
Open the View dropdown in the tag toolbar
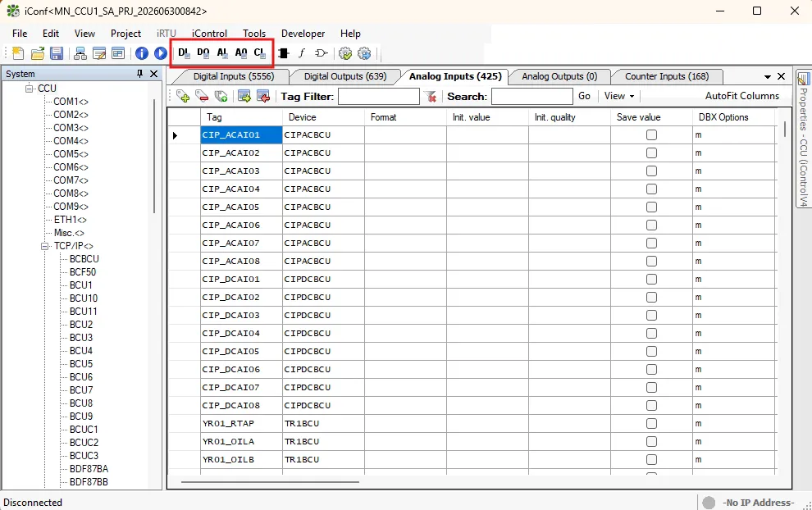click(x=618, y=96)
